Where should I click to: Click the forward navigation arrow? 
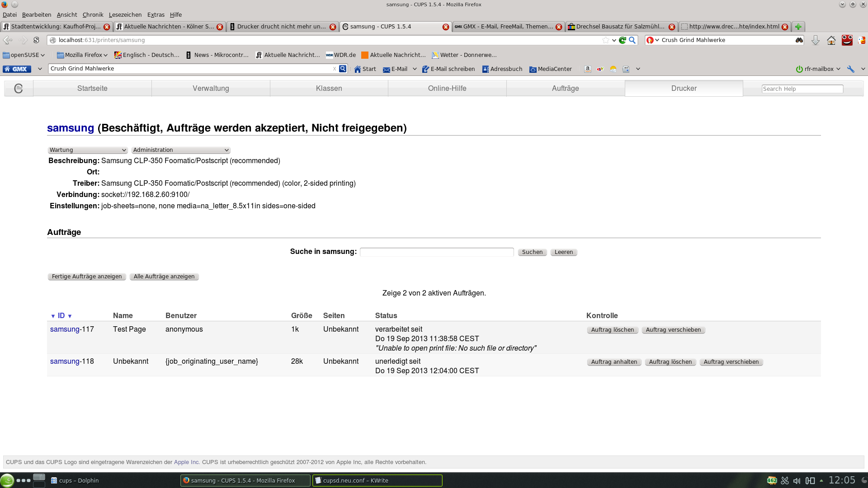click(x=24, y=40)
